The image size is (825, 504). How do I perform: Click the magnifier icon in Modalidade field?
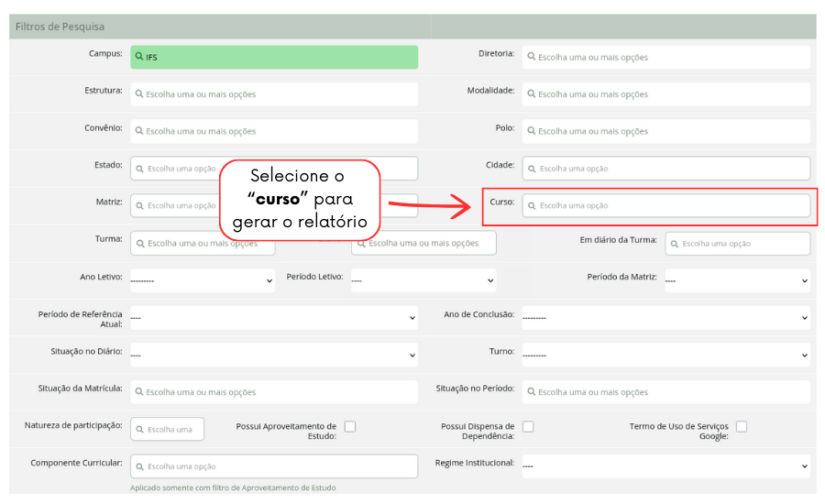pyautogui.click(x=532, y=94)
